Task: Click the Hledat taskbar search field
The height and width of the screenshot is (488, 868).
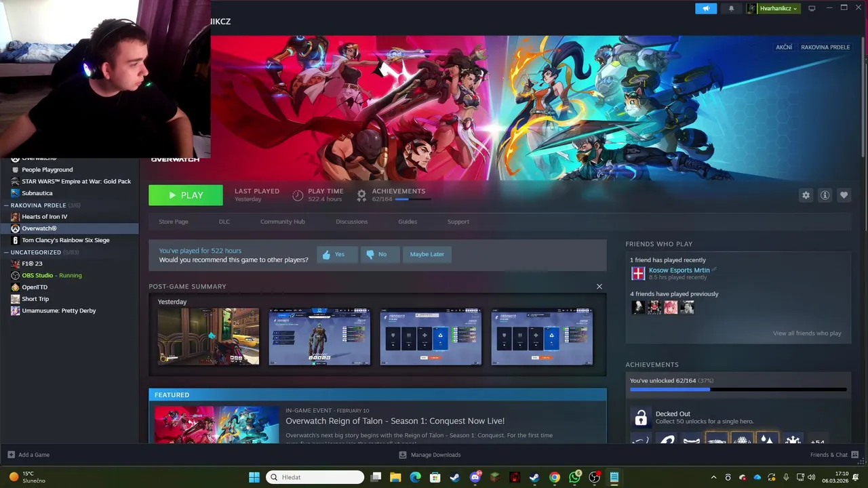Action: [x=315, y=477]
